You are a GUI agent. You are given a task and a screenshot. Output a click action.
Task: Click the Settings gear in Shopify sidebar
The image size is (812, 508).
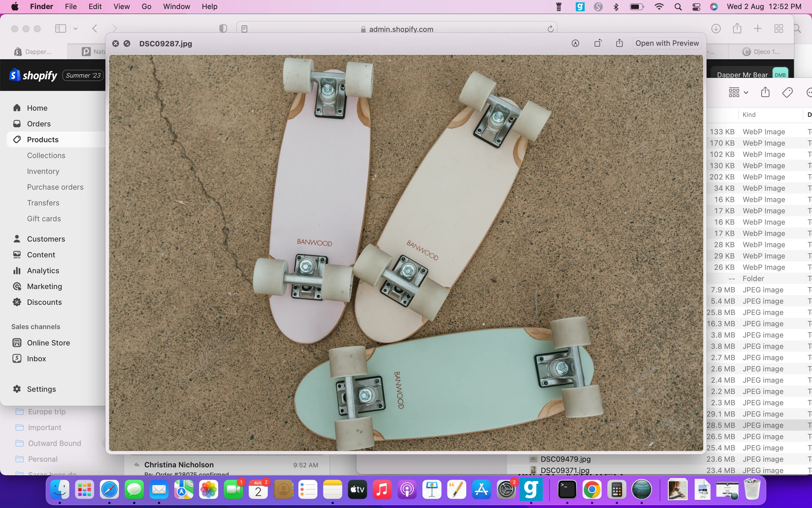point(17,389)
